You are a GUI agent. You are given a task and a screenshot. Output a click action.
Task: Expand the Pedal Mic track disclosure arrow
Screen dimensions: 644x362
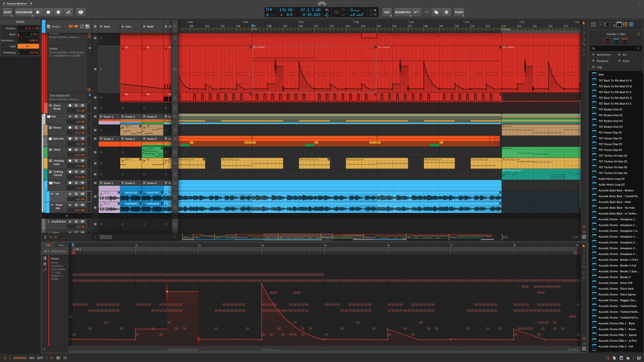52,205
